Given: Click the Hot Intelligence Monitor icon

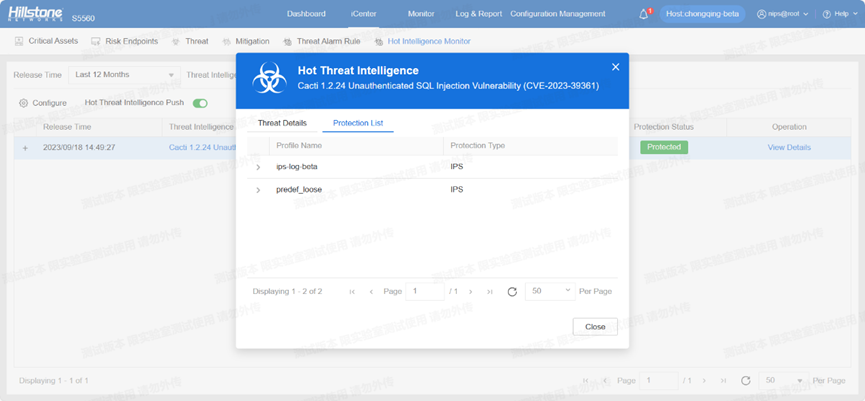Looking at the screenshot, I should 378,41.
